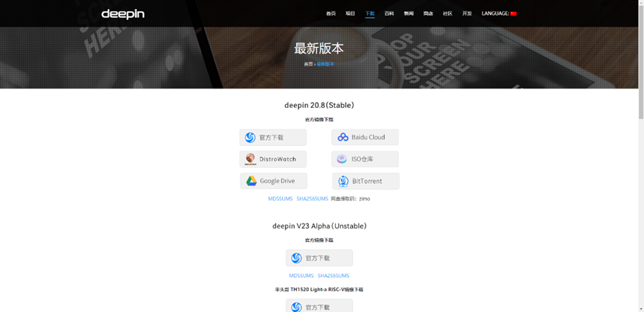The image size is (644, 312).
Task: Click the 最新版本 banner title
Action: click(319, 48)
